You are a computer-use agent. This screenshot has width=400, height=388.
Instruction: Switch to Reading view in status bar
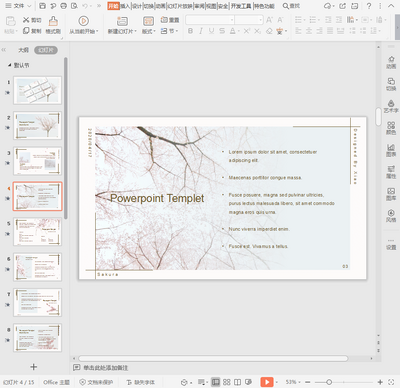pos(237,382)
